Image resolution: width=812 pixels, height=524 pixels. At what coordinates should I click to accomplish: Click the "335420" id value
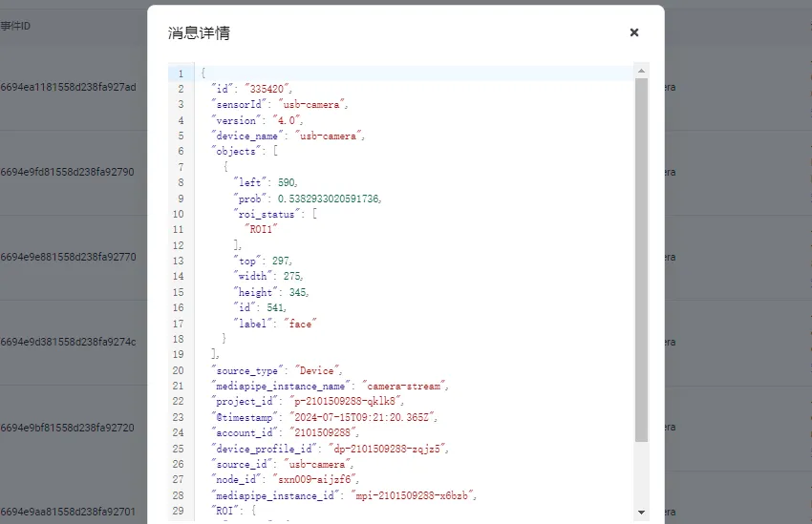click(267, 89)
